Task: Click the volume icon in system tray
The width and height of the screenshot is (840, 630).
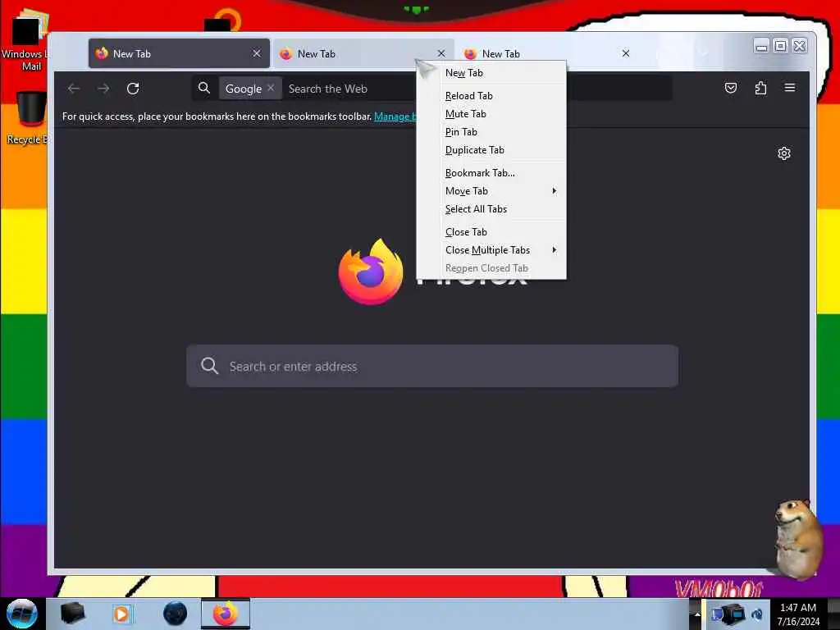Action: (757, 614)
